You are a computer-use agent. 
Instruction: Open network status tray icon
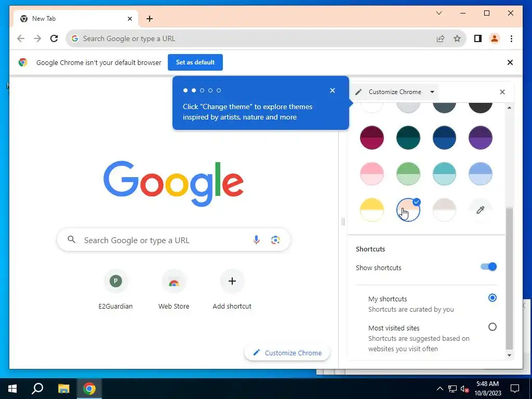pyautogui.click(x=453, y=389)
